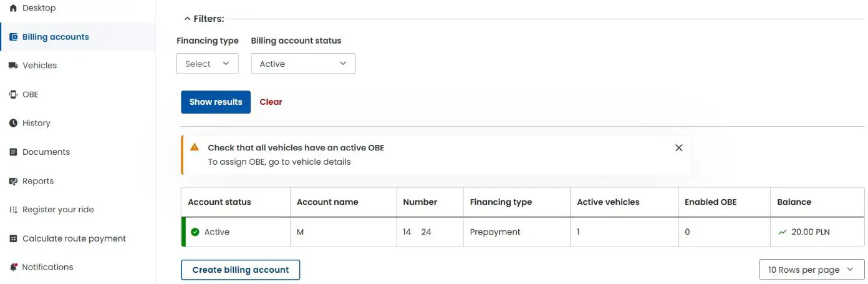Screen dimensions: 868x284
Task: Change the 10 Rows per page selector
Action: click(811, 270)
